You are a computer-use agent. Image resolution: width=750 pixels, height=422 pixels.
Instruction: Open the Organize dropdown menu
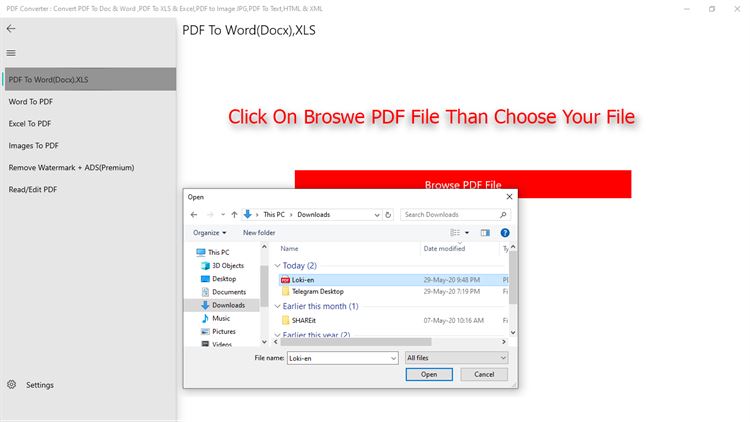tap(210, 233)
